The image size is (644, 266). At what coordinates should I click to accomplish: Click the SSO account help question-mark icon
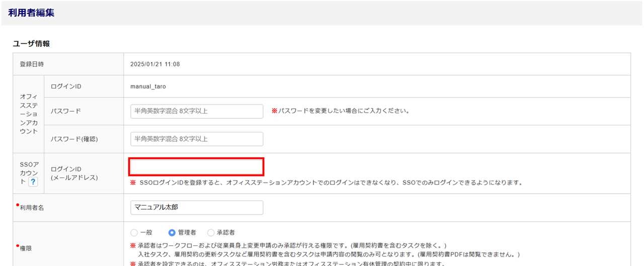33,182
